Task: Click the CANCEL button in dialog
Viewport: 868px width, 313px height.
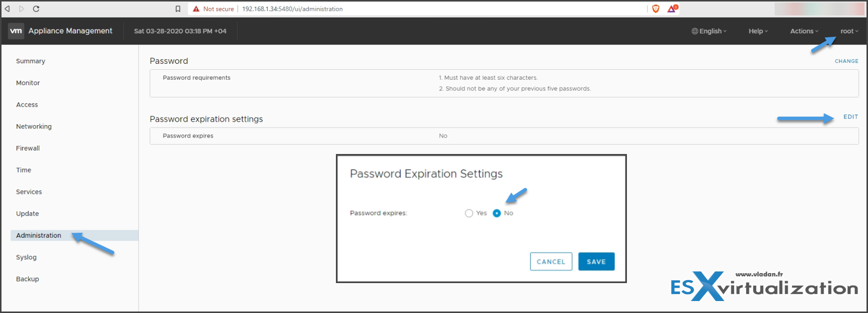Action: pyautogui.click(x=551, y=262)
